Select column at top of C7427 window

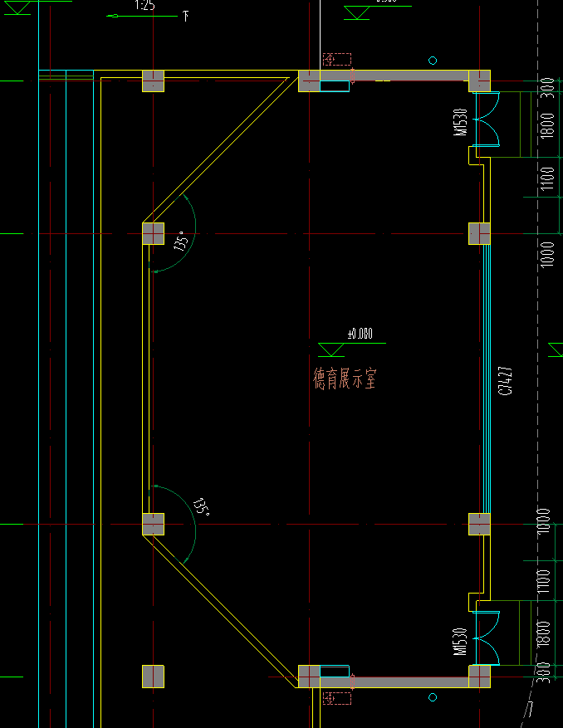(x=479, y=233)
